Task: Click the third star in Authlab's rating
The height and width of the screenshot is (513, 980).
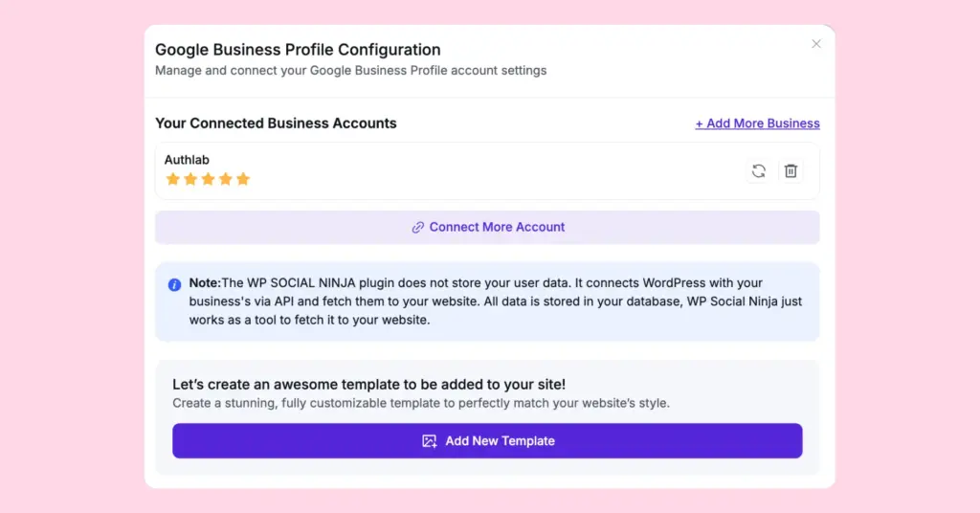Action: click(208, 179)
